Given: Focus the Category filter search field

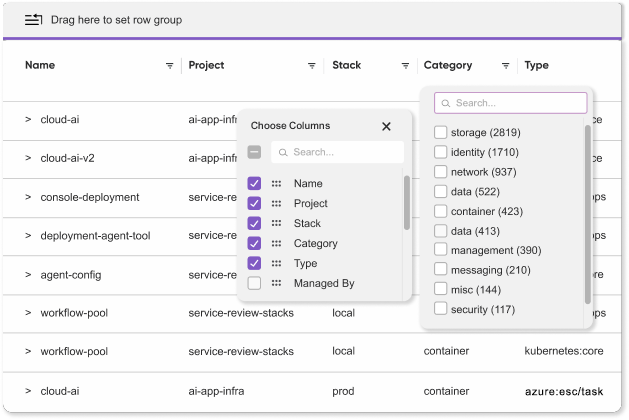Looking at the screenshot, I should (x=510, y=103).
